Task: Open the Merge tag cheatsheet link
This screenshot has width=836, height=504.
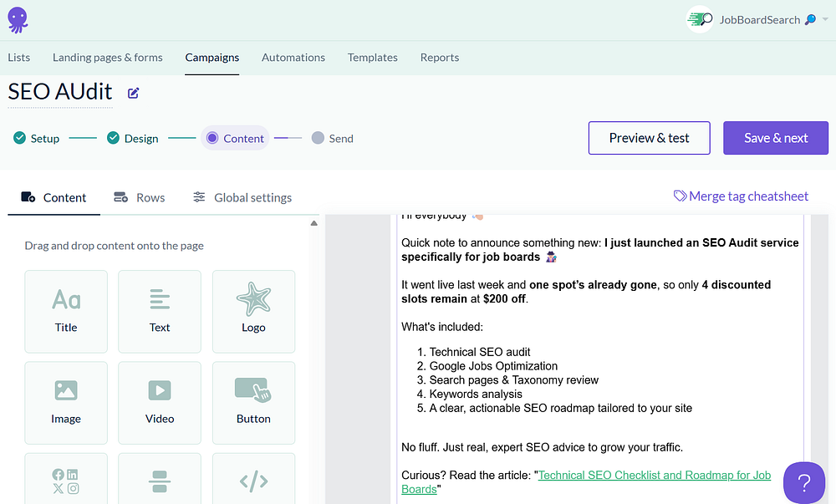Action: point(741,196)
